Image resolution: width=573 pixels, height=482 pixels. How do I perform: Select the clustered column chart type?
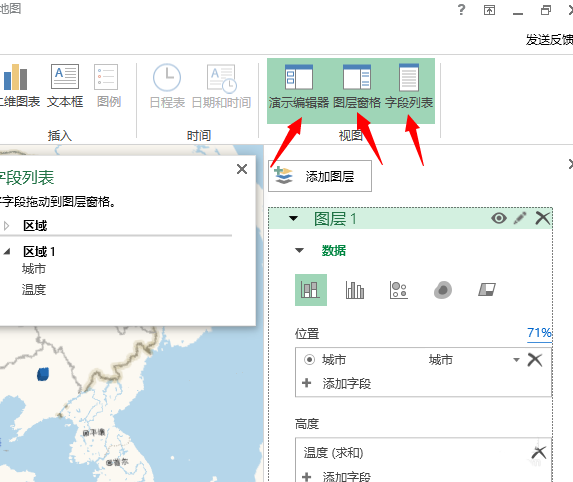click(x=354, y=290)
